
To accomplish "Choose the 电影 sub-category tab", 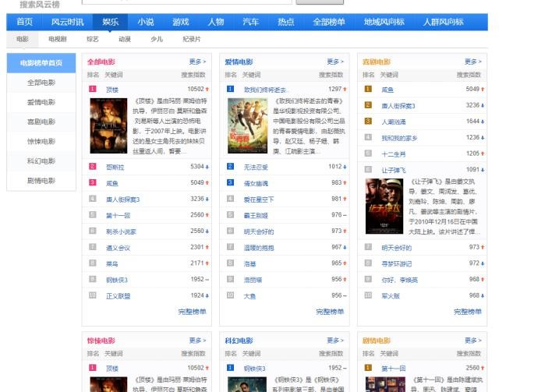I will (x=22, y=39).
